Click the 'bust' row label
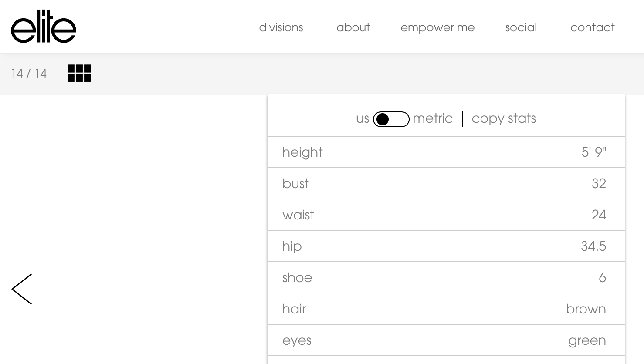644x364 pixels. coord(295,183)
